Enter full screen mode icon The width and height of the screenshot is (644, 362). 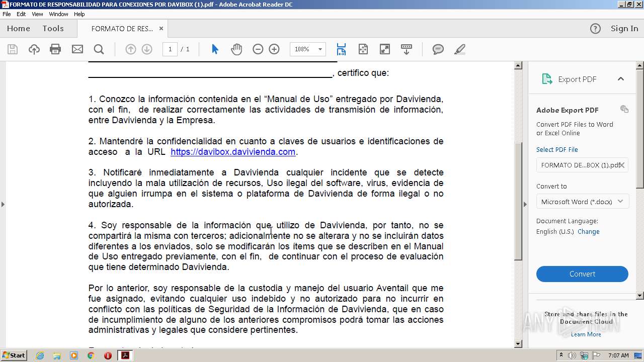click(384, 49)
